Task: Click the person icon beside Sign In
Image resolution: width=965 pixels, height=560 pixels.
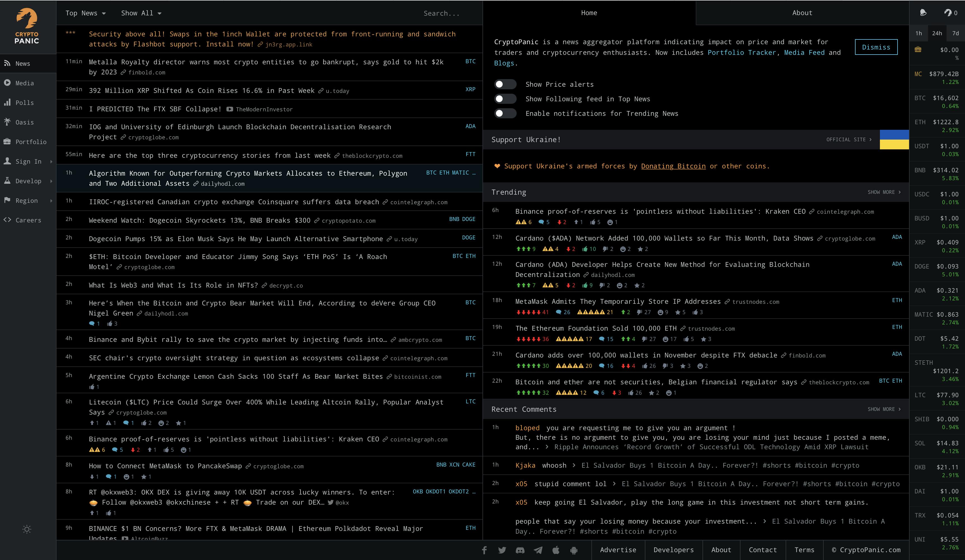Action: click(x=7, y=161)
